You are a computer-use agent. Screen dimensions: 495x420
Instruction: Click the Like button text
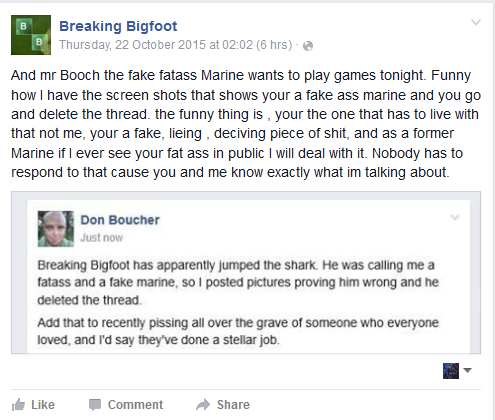pyautogui.click(x=43, y=405)
